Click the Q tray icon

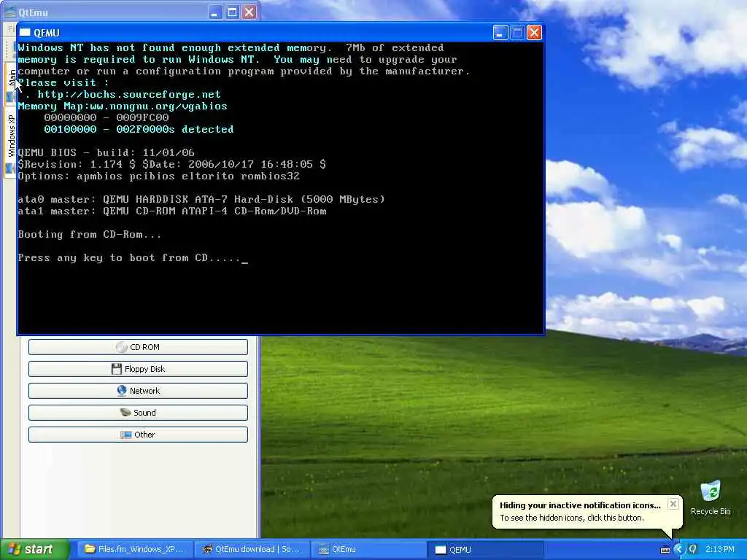coord(693,550)
